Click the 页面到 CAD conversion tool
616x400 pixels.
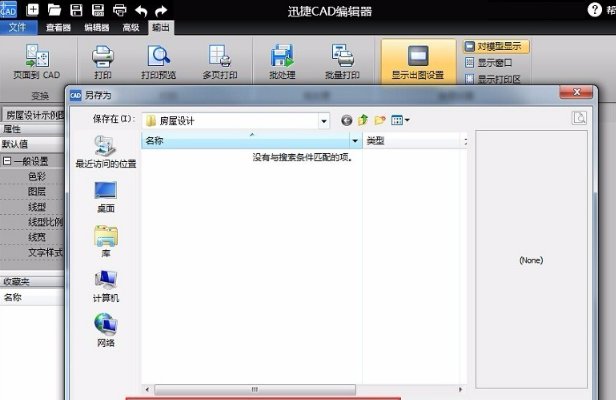coord(37,62)
